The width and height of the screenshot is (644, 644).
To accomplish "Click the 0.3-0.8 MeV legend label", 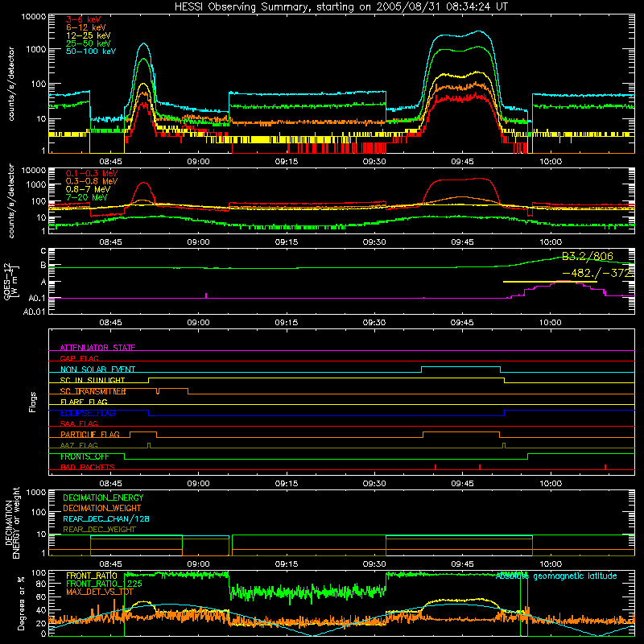I will pyautogui.click(x=92, y=181).
